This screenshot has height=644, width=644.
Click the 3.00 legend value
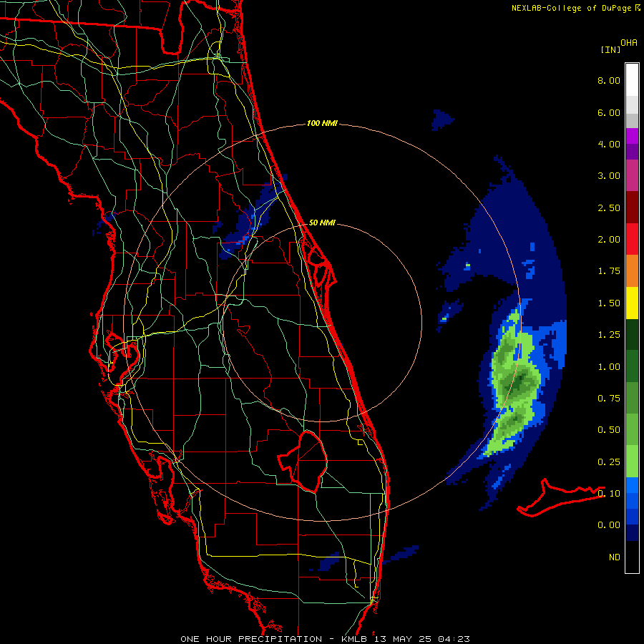pos(609,176)
